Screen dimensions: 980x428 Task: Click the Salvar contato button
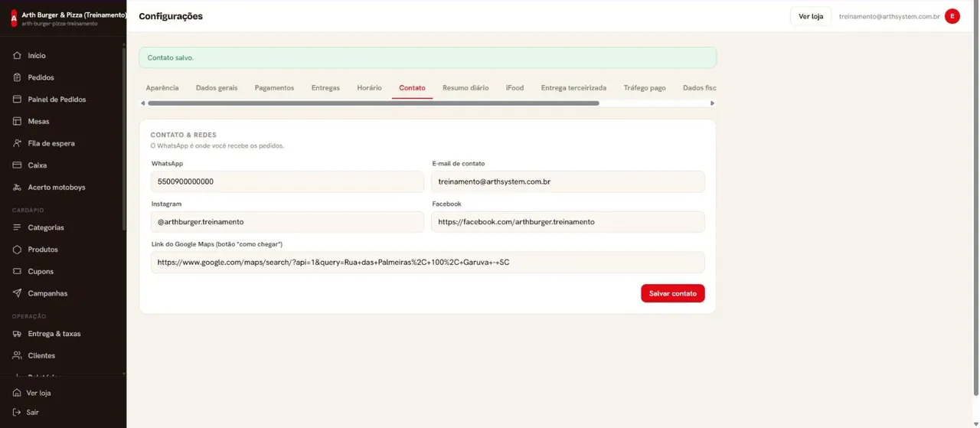(673, 293)
